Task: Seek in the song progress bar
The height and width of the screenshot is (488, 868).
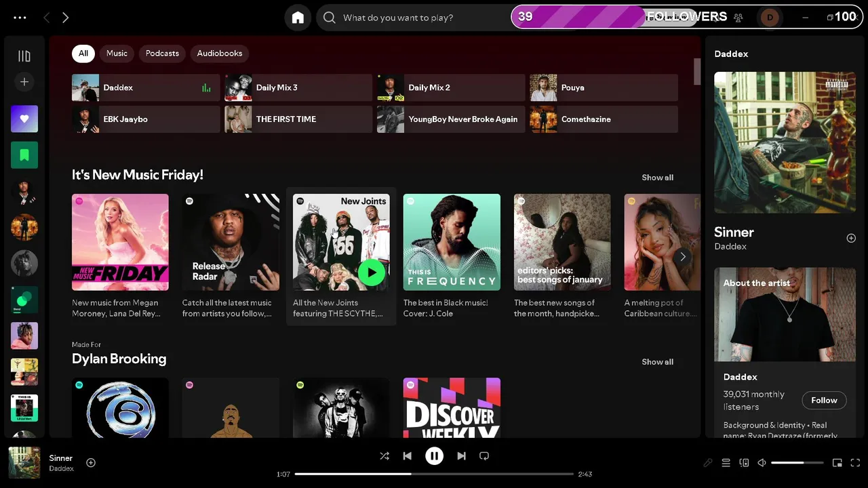Action: click(434, 474)
